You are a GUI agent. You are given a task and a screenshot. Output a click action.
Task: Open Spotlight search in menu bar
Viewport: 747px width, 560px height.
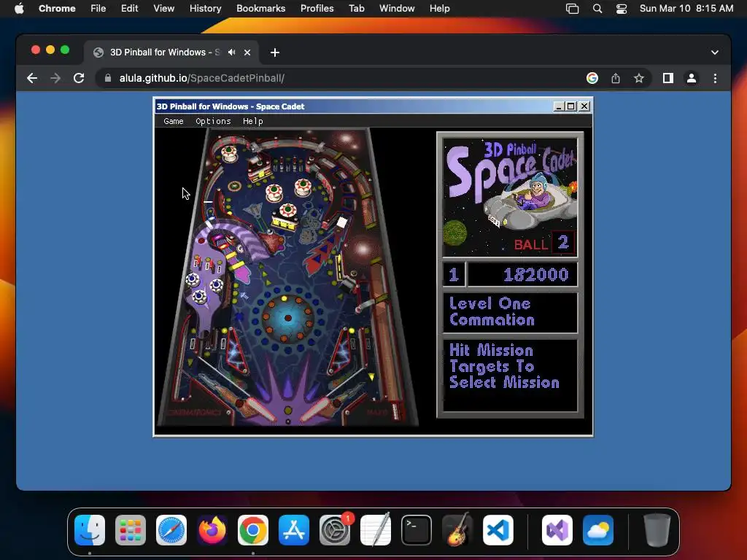click(x=597, y=9)
